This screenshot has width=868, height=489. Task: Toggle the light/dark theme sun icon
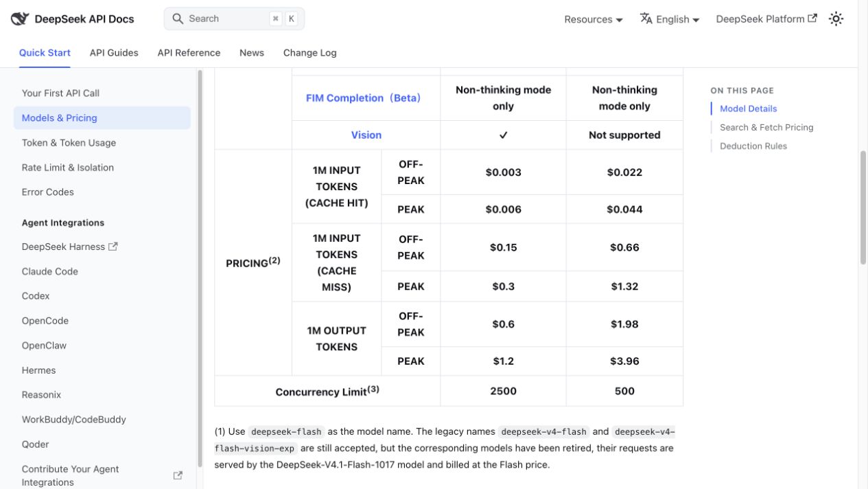836,19
